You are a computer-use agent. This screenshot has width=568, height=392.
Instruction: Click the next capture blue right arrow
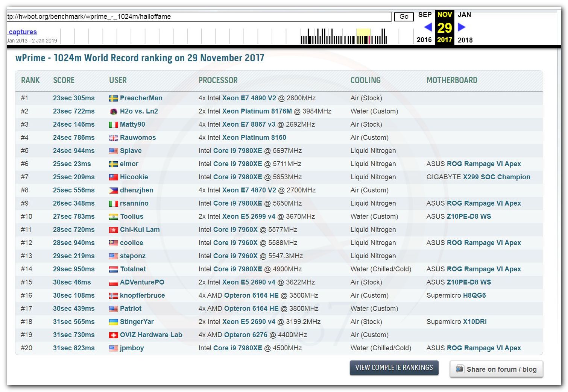pos(462,27)
